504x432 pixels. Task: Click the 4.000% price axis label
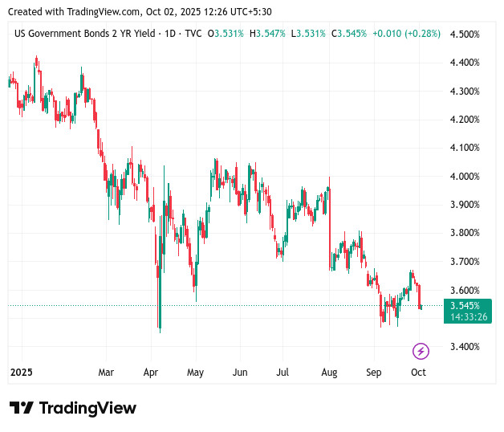(x=465, y=176)
